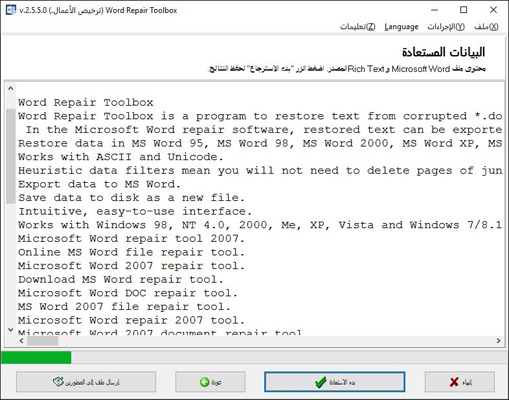Maximize the Word Repair Toolbox window
This screenshot has width=509, height=400.
click(464, 10)
